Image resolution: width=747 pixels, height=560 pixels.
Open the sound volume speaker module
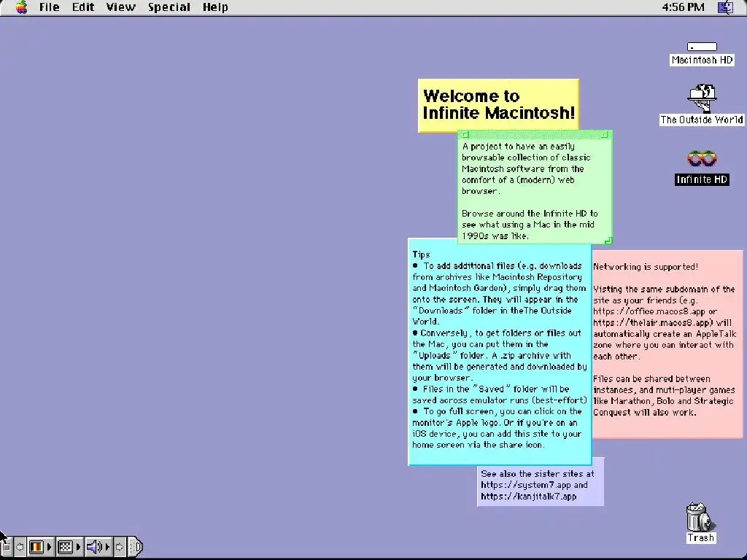coord(94,547)
